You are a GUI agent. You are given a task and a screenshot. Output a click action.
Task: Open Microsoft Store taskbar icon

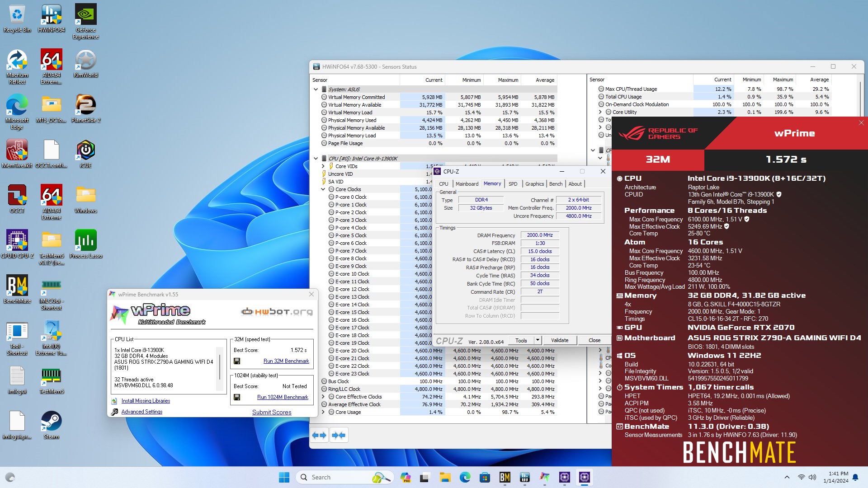click(x=485, y=477)
